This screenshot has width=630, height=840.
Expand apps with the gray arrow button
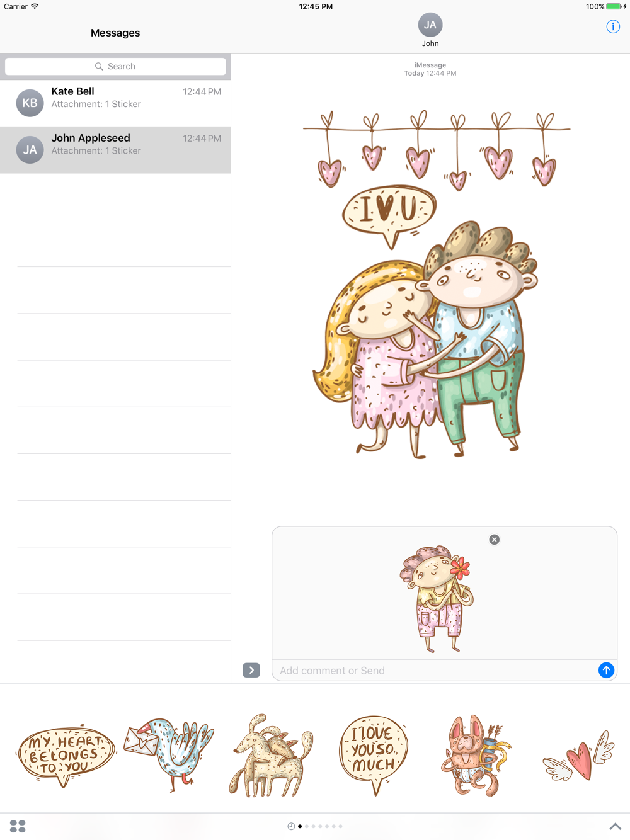251,670
